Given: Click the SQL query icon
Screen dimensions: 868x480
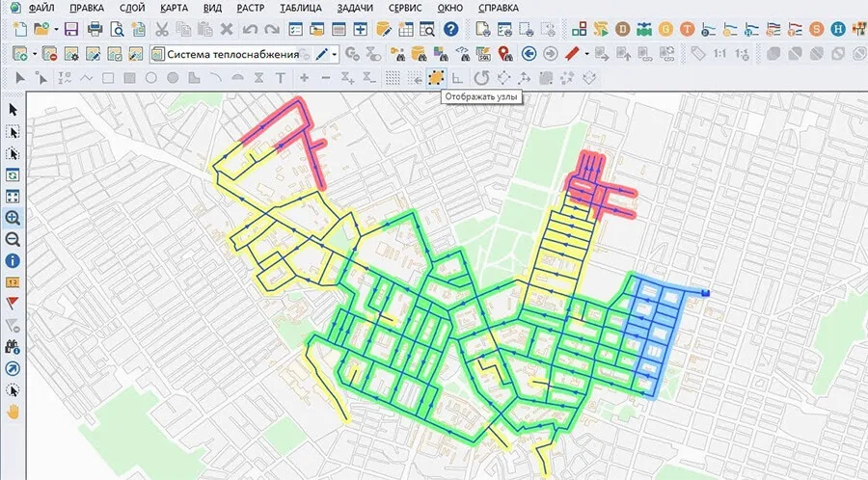Looking at the screenshot, I should (483, 54).
